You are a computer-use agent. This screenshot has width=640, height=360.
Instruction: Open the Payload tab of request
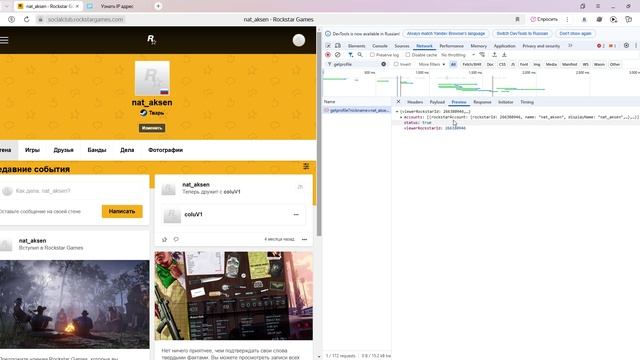pyautogui.click(x=437, y=102)
